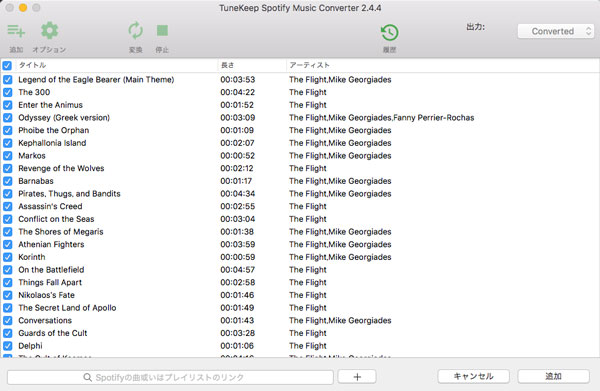Uncheck Revenge of the Wolves checkbox
Screen dimensions: 600x391
click(x=8, y=168)
